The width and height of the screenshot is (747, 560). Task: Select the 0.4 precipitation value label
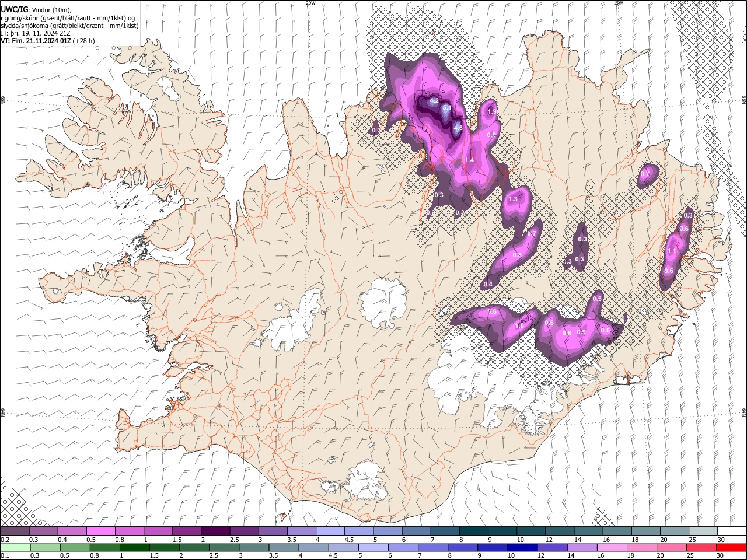click(x=488, y=284)
